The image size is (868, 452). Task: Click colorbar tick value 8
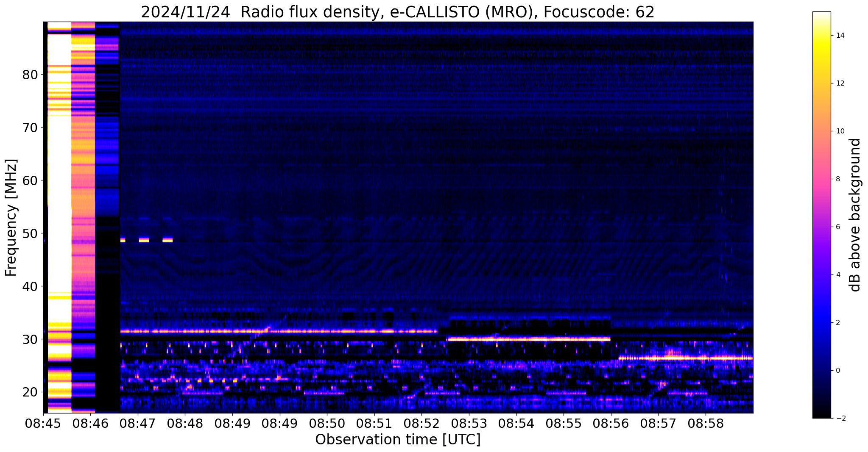point(837,179)
